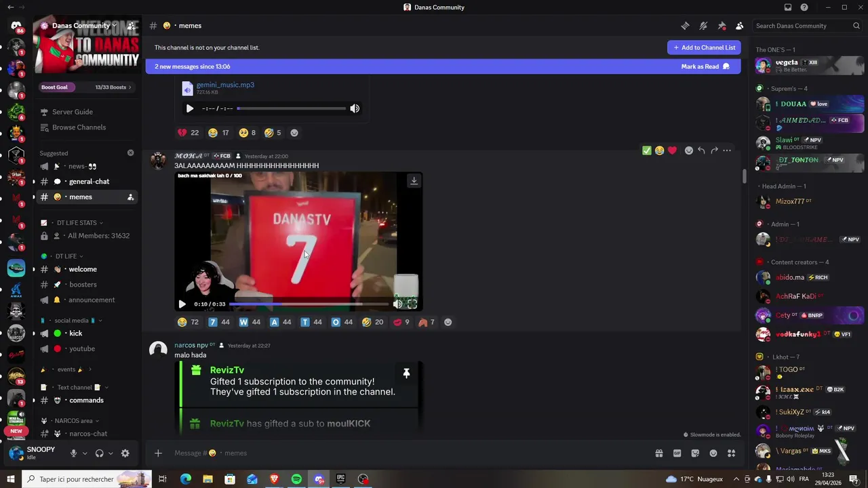Play the DANASTV video
868x488 pixels.
click(182, 304)
